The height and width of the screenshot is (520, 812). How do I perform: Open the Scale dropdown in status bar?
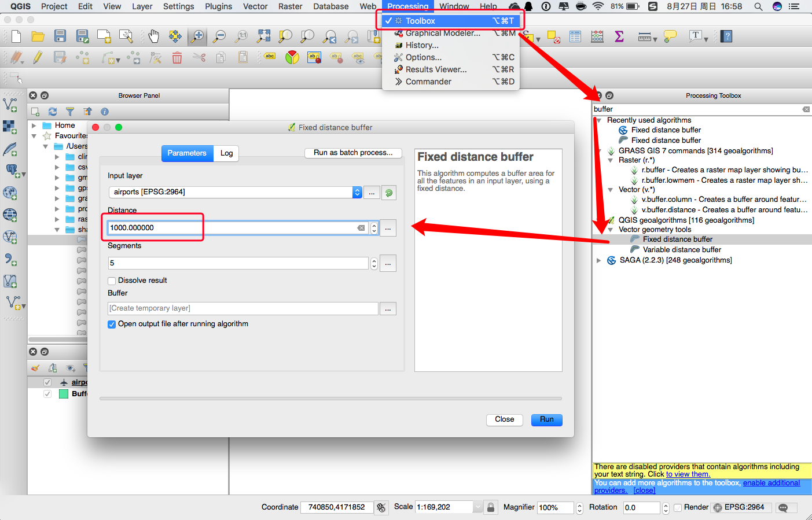point(477,507)
